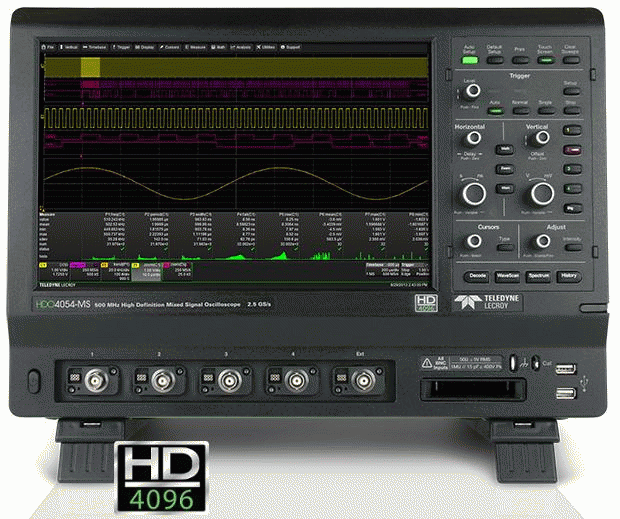Push the Clear Sweeps button
Viewport: 620px width, 519px height.
coord(571,60)
